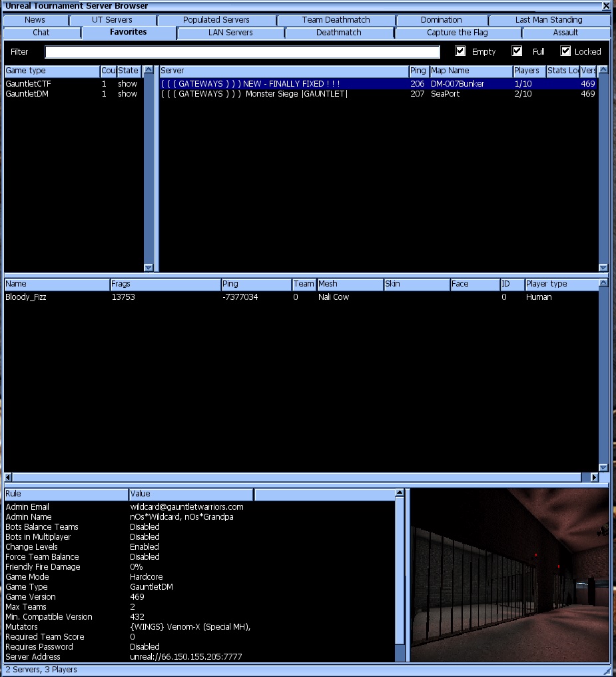Click the player list scroll up arrow

point(603,283)
